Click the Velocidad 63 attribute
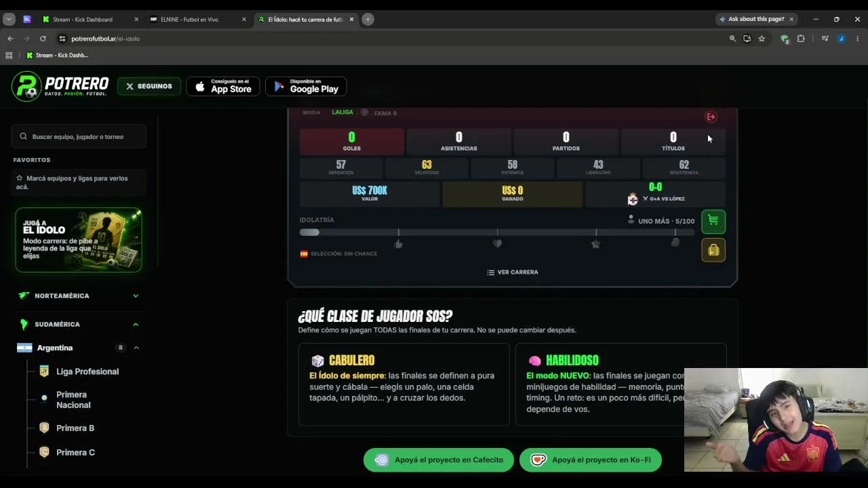This screenshot has width=868, height=488. 427,167
